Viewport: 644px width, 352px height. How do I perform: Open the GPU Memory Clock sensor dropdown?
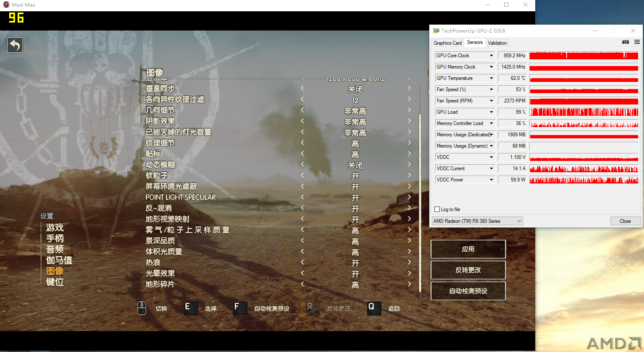(491, 67)
